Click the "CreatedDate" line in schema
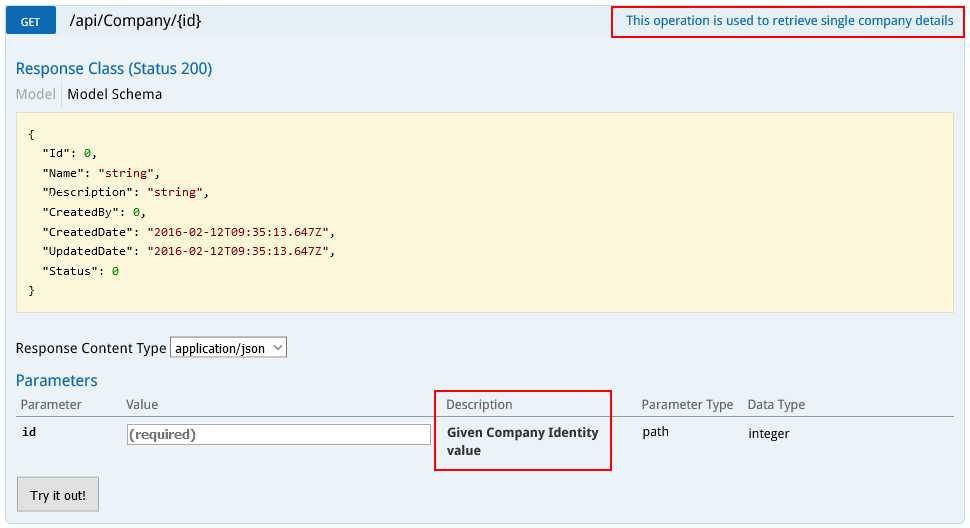This screenshot has height=528, width=970. (x=189, y=232)
